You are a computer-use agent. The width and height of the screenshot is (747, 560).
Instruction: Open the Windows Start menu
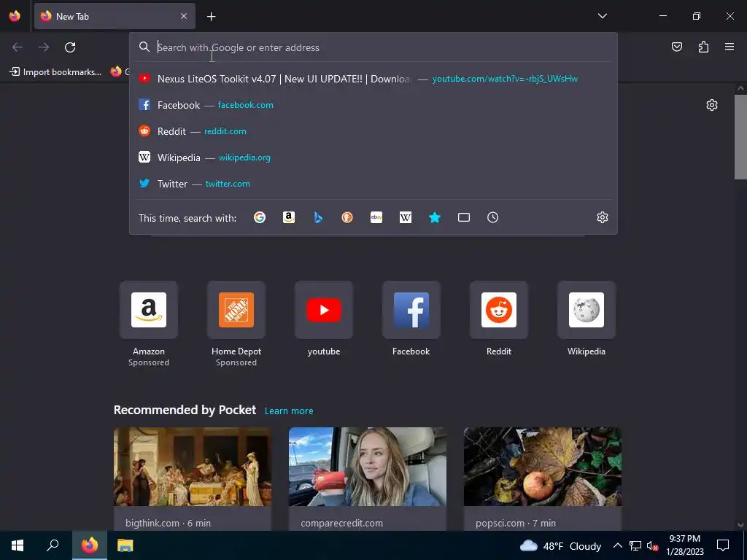(18, 545)
